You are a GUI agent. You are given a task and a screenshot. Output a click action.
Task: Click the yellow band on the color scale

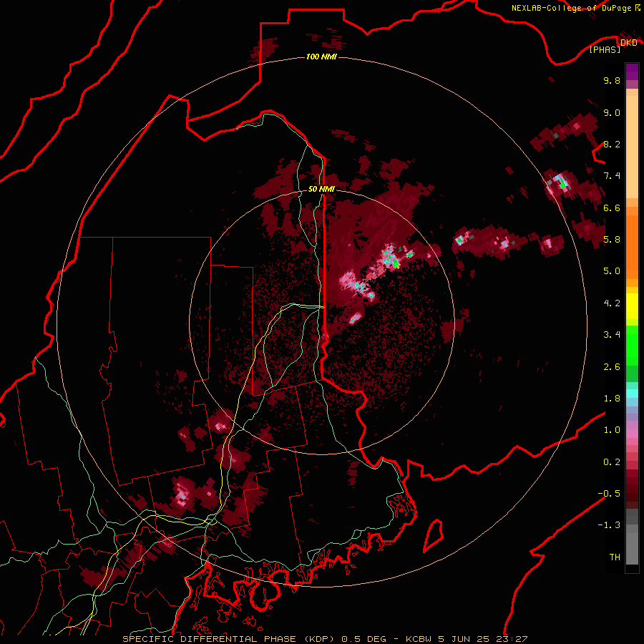pos(632,306)
